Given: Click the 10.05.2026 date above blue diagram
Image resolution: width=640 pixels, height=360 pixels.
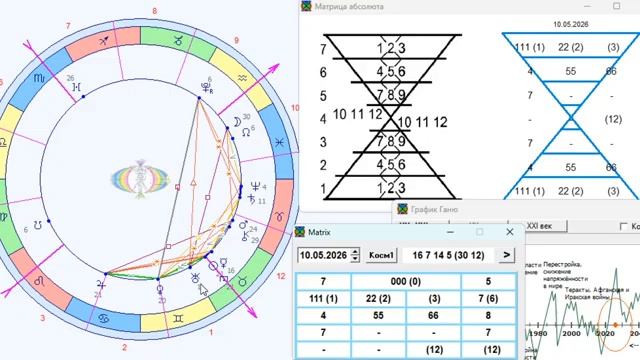Looking at the screenshot, I should tap(571, 24).
